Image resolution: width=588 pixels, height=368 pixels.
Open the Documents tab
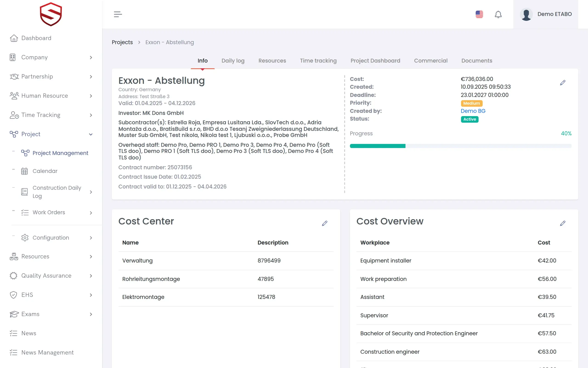(x=477, y=60)
